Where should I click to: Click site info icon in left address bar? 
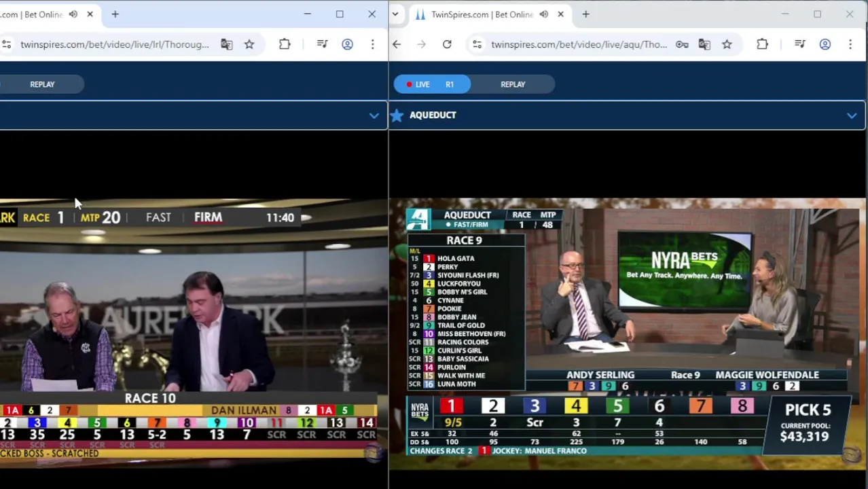tap(7, 44)
